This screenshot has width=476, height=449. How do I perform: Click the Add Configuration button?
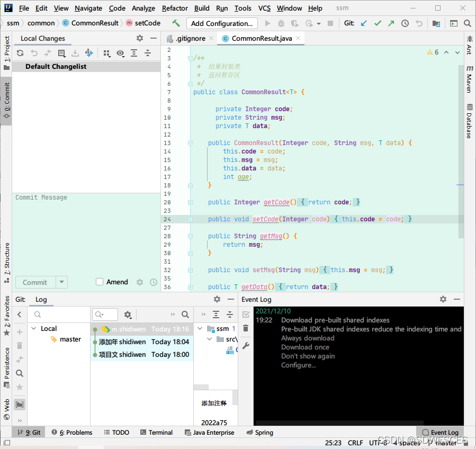(222, 23)
